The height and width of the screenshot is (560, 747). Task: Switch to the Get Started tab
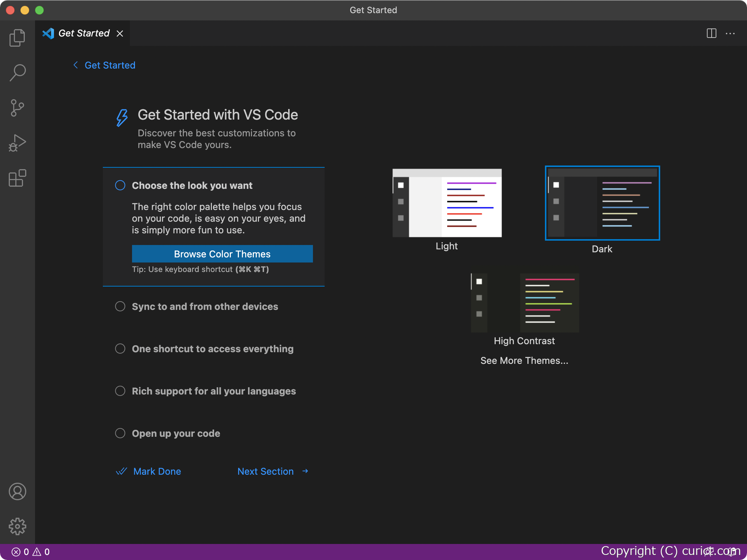tap(84, 33)
